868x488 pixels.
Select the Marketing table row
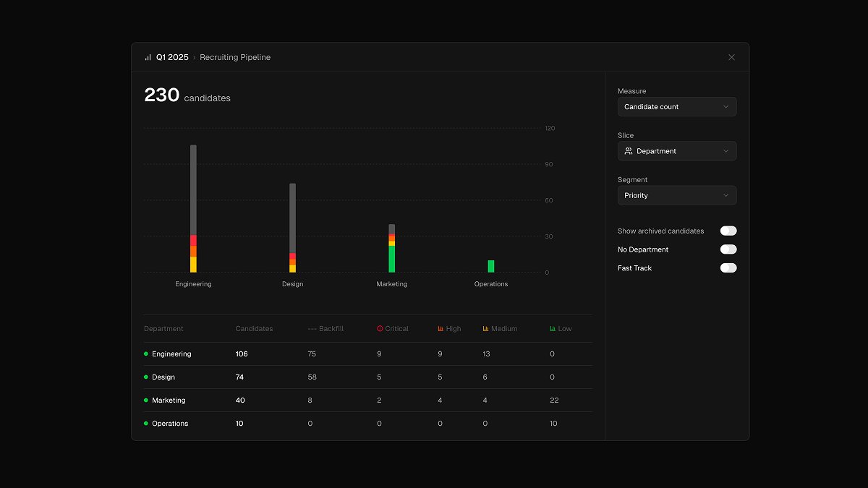(367, 400)
